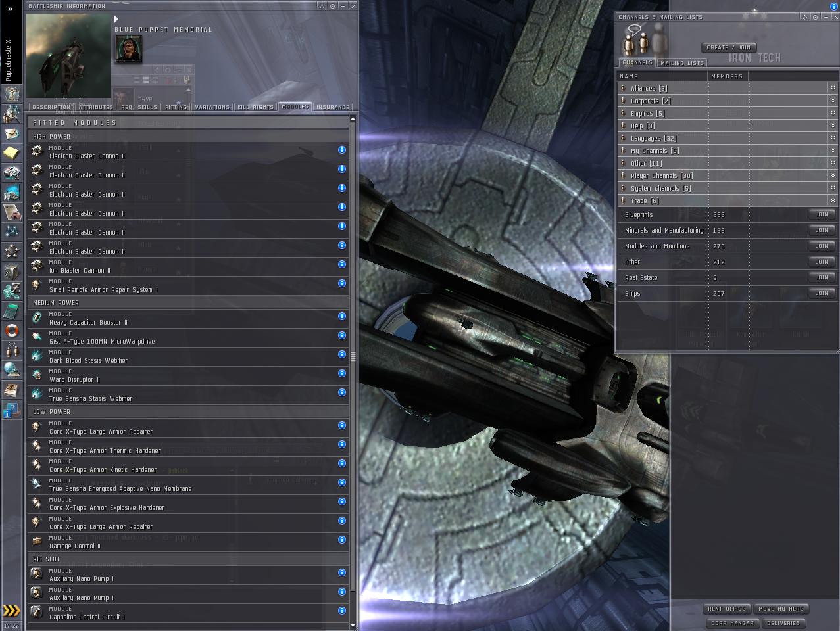
Task: Click the pilot portrait under Blue Puppet Memorial
Action: tap(128, 49)
